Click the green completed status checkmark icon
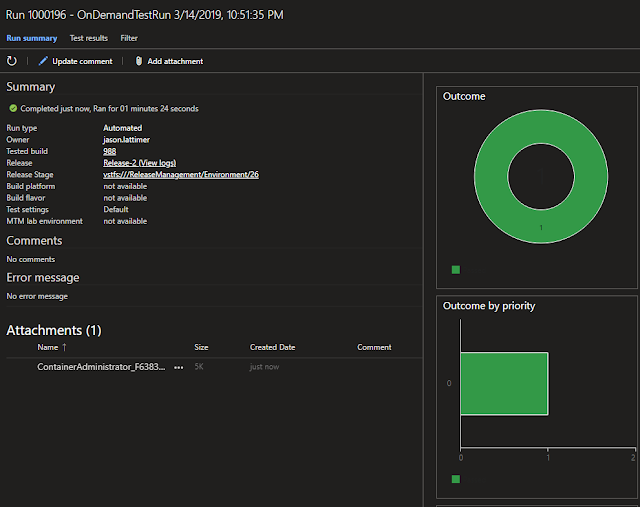The image size is (640, 507). tap(12, 108)
